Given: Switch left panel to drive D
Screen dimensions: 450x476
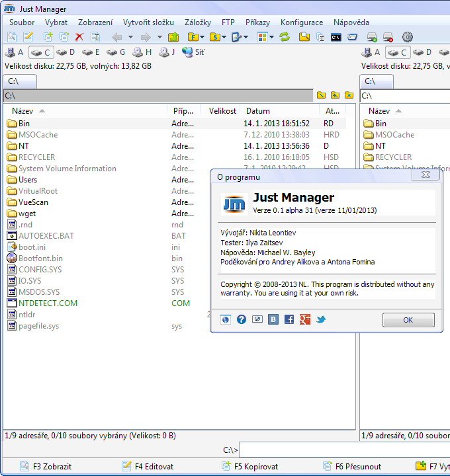Looking at the screenshot, I should 66,52.
